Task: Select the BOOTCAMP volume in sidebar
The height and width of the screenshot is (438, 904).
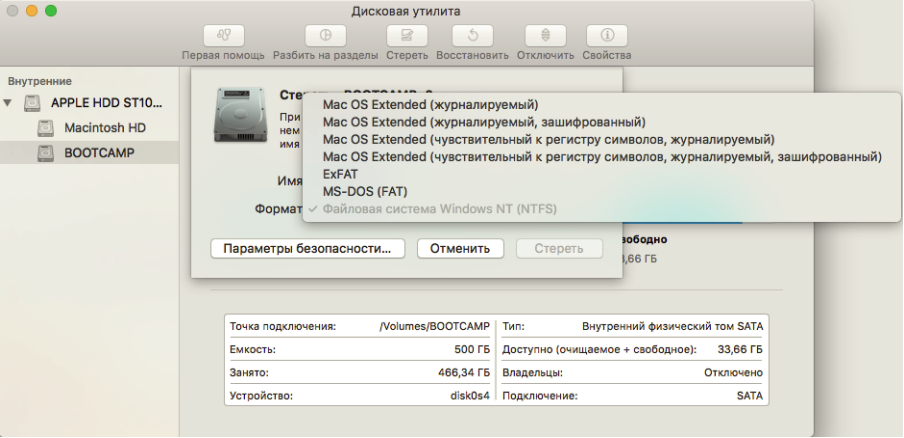Action: (99, 153)
